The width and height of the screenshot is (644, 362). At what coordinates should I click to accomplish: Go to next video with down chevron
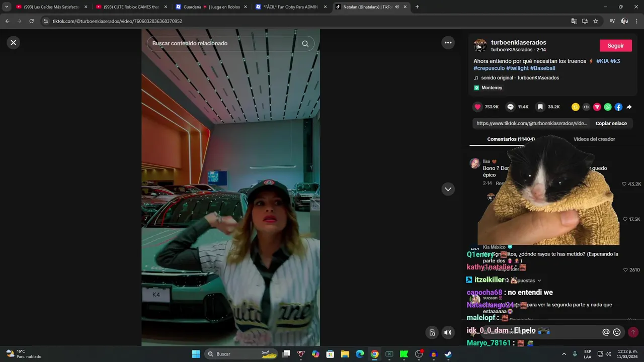pyautogui.click(x=448, y=189)
